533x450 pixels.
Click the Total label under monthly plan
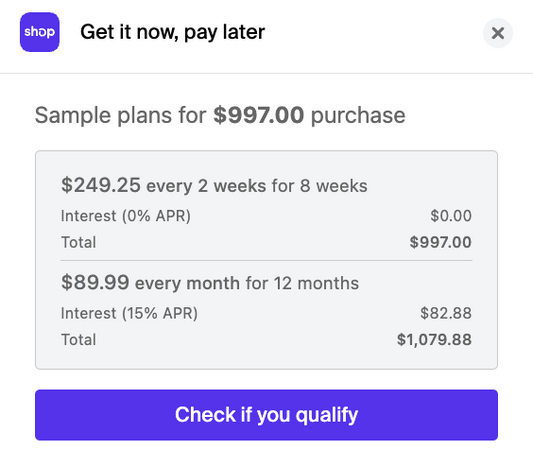point(79,340)
